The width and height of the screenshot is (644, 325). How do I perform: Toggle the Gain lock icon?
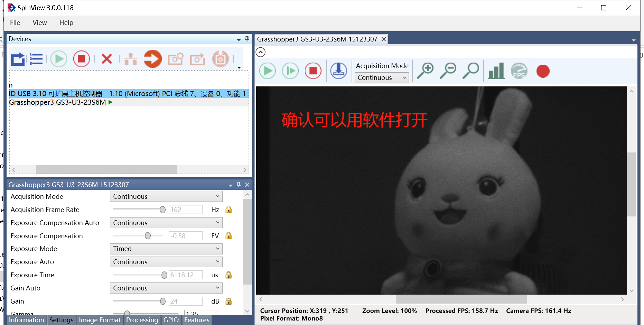tap(228, 301)
